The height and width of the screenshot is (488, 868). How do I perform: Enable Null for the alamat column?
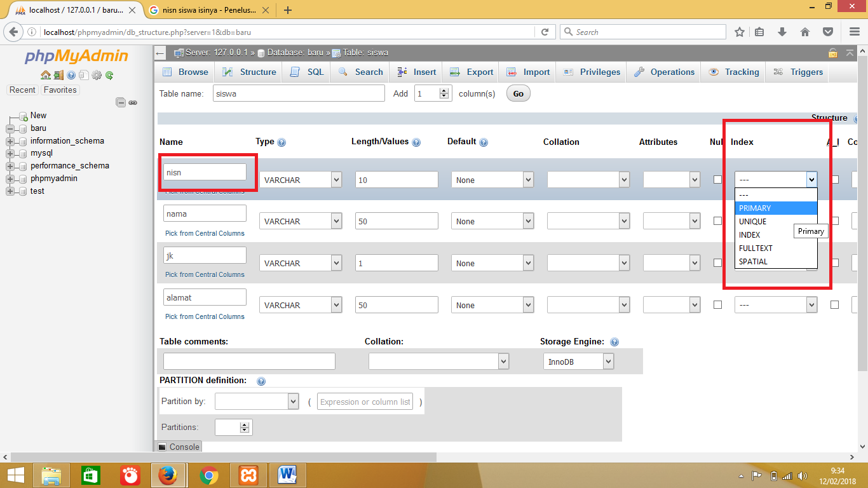(718, 304)
